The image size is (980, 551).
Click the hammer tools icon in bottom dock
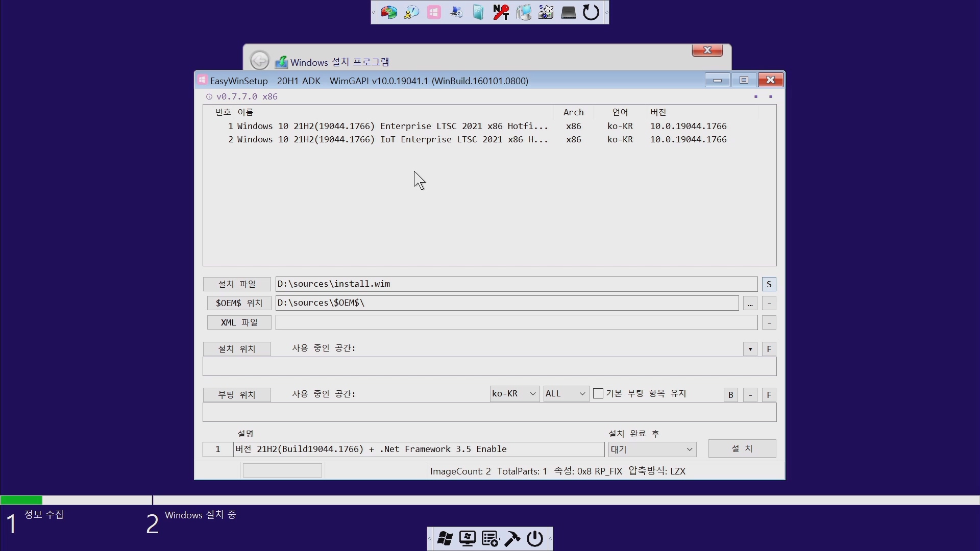point(512,539)
